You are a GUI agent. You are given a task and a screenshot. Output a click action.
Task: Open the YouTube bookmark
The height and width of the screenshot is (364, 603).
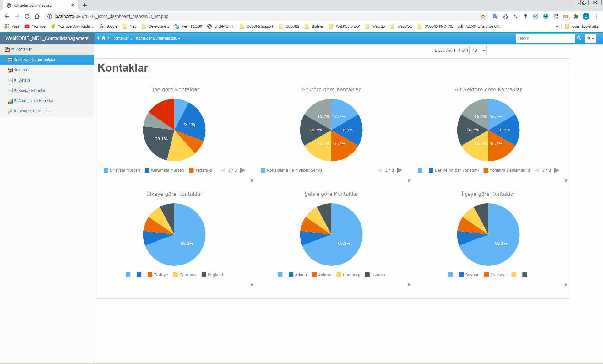pyautogui.click(x=35, y=26)
